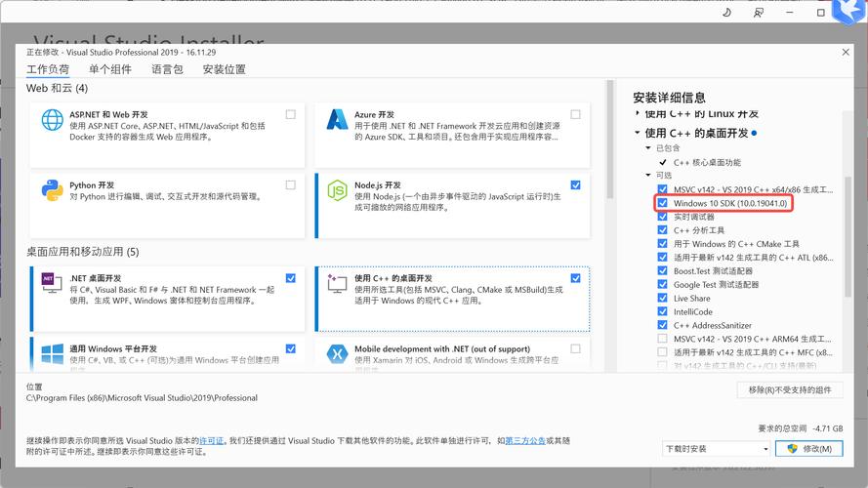Open the 第三方公告 link
868x488 pixels.
[x=524, y=441]
